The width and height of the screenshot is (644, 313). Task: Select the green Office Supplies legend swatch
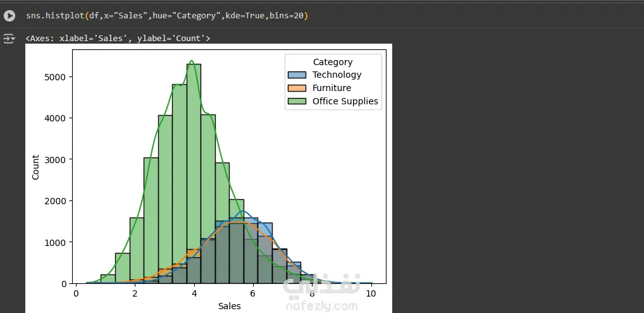[296, 101]
